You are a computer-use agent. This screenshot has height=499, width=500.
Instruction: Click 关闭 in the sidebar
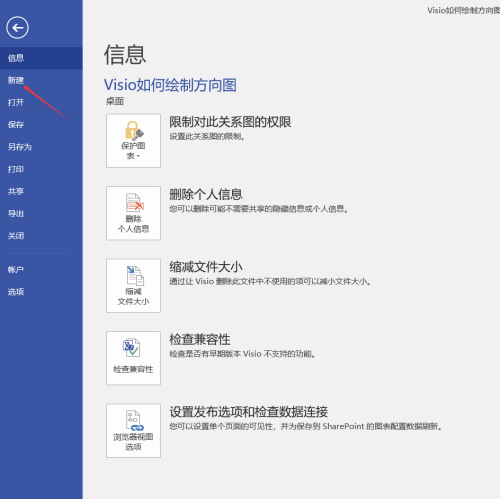click(x=41, y=236)
